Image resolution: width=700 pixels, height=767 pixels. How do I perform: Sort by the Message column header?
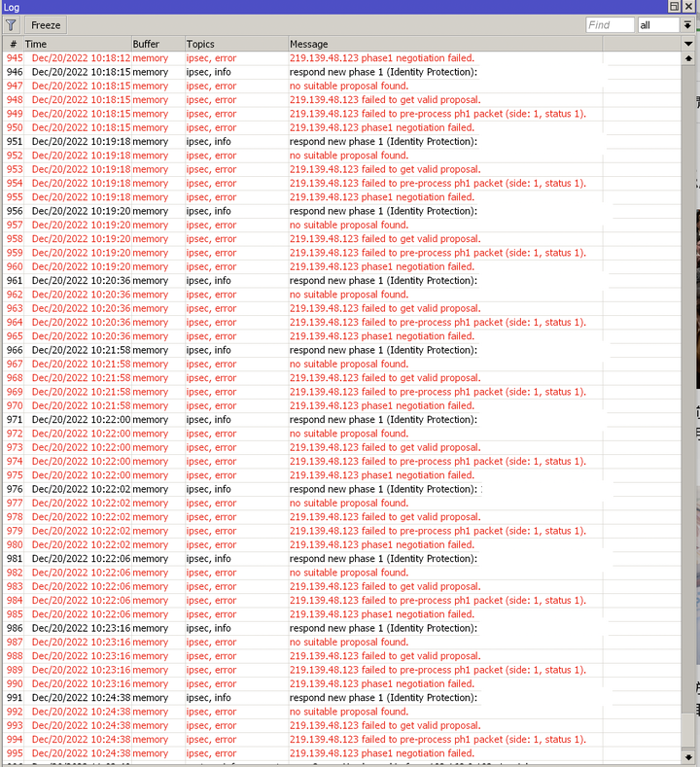click(x=445, y=44)
